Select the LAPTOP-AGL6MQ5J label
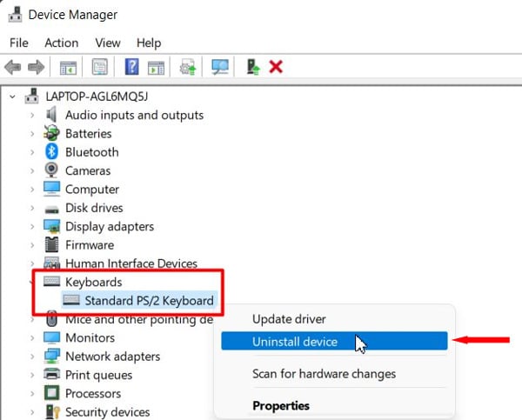 97,97
